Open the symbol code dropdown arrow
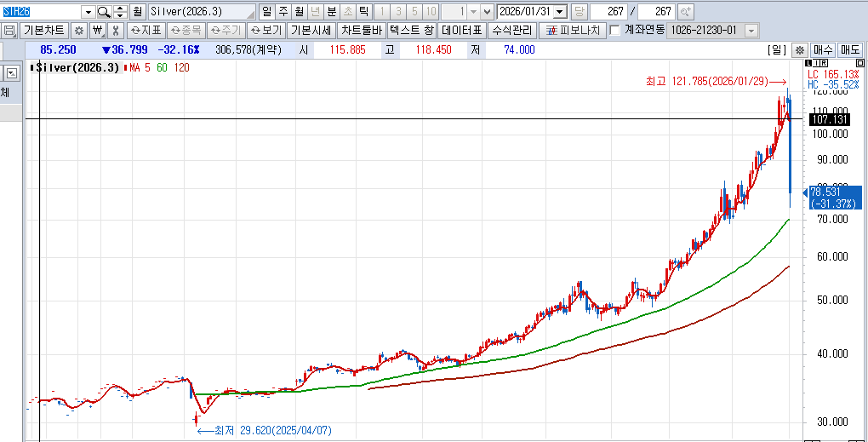868x442 pixels. click(x=89, y=12)
